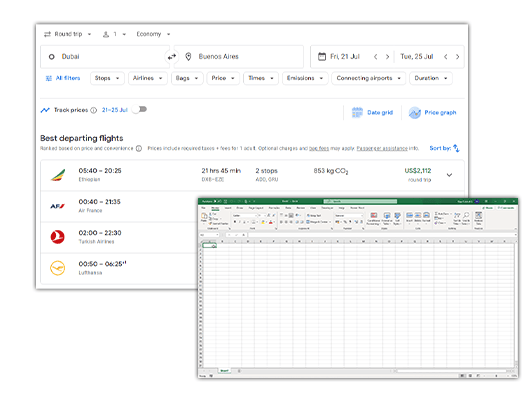The image size is (528, 395).
Task: Expand the Ethiopian flight details chevron
Action: [449, 175]
